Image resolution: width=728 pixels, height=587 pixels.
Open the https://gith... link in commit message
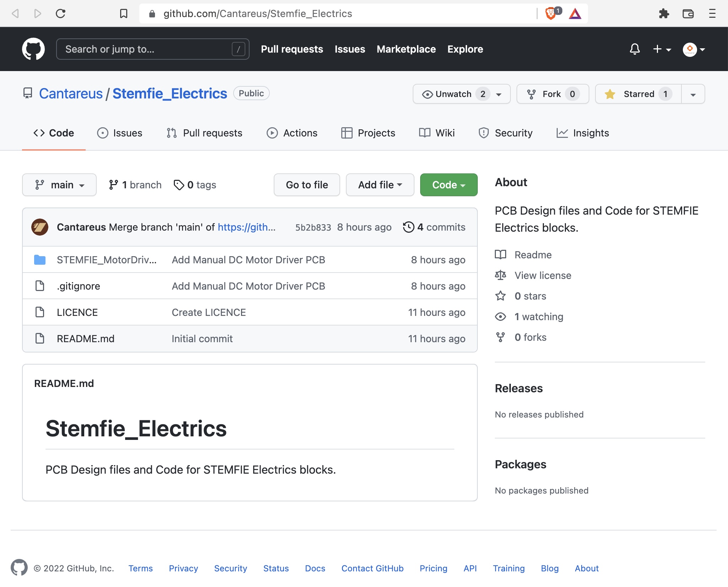[x=247, y=227]
